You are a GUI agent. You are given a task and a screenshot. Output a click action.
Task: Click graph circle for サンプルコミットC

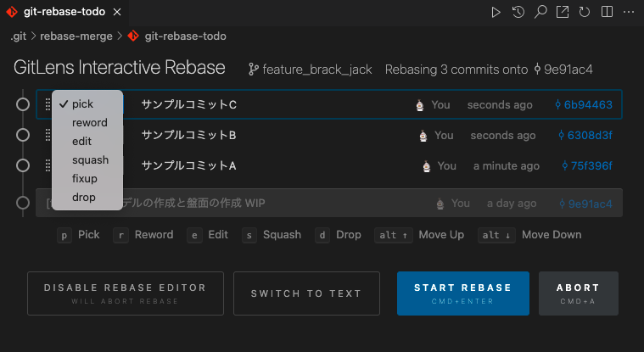coord(23,104)
